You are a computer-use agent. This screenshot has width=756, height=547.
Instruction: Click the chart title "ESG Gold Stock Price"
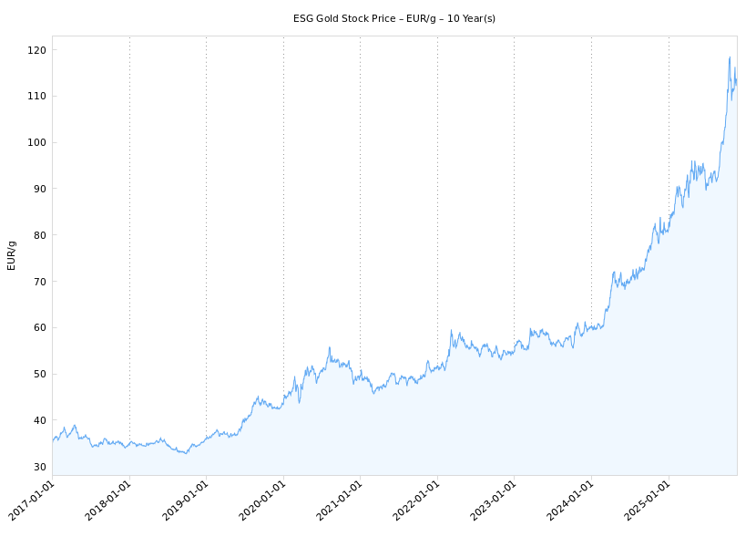(x=393, y=18)
